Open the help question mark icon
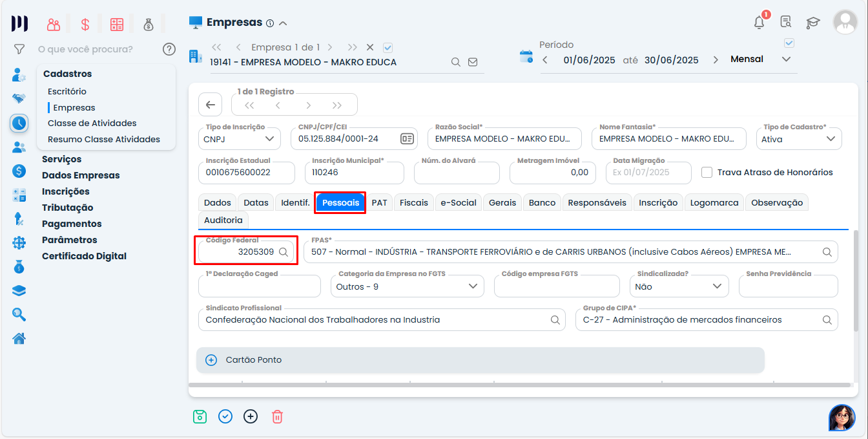Image resolution: width=868 pixels, height=439 pixels. click(x=169, y=49)
